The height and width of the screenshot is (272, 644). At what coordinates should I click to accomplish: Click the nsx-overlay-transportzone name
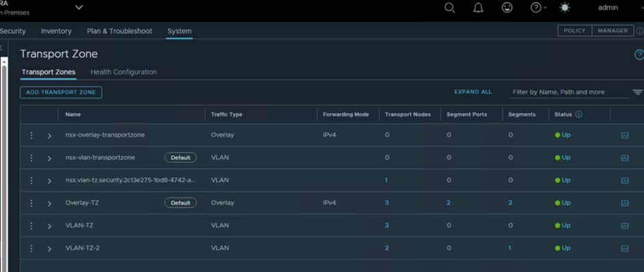pos(105,135)
